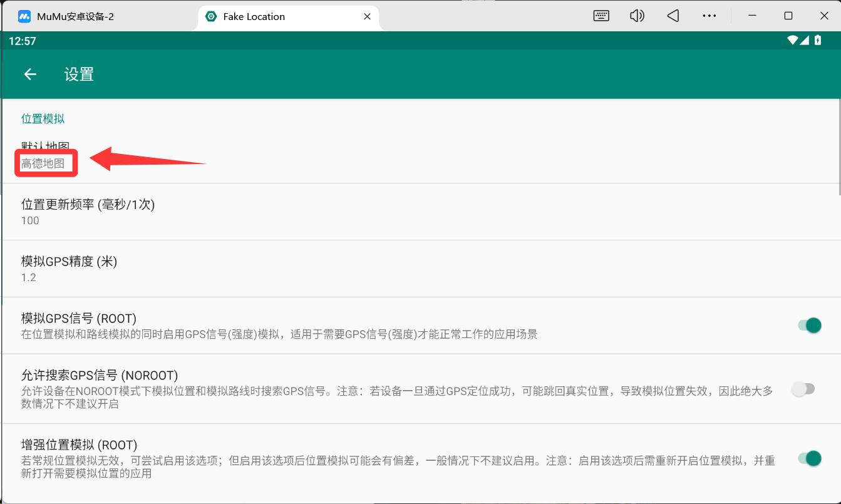Open 模拟GPS精度 (米) setting
841x504 pixels.
(69, 269)
